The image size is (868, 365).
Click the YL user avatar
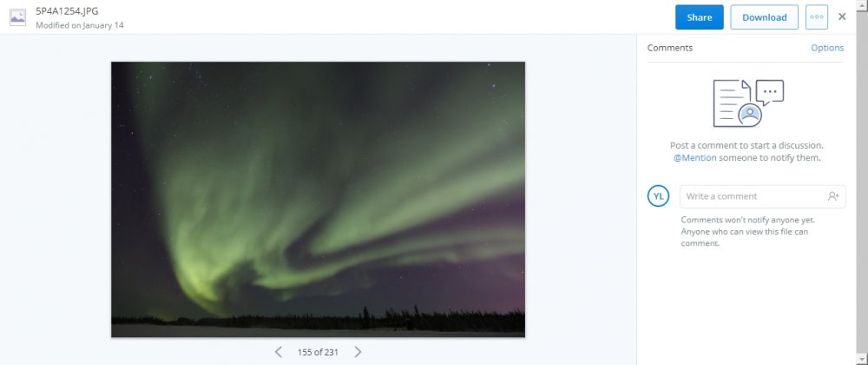pos(658,196)
